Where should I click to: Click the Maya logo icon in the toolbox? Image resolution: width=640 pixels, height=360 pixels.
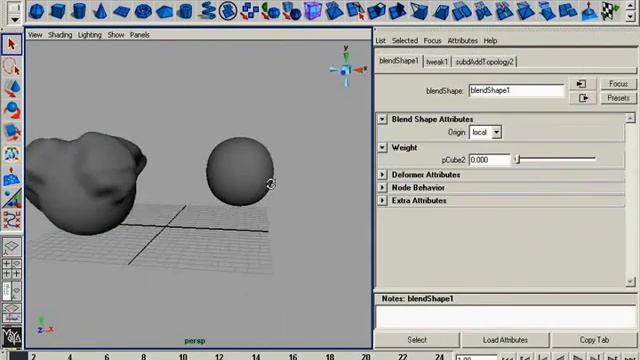pos(11,336)
